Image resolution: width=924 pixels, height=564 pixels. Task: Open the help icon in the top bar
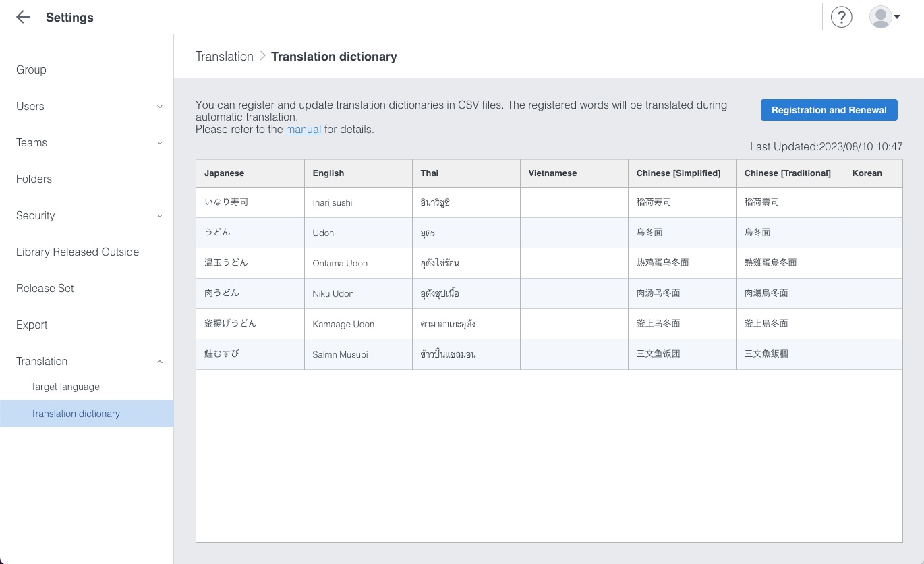841,17
